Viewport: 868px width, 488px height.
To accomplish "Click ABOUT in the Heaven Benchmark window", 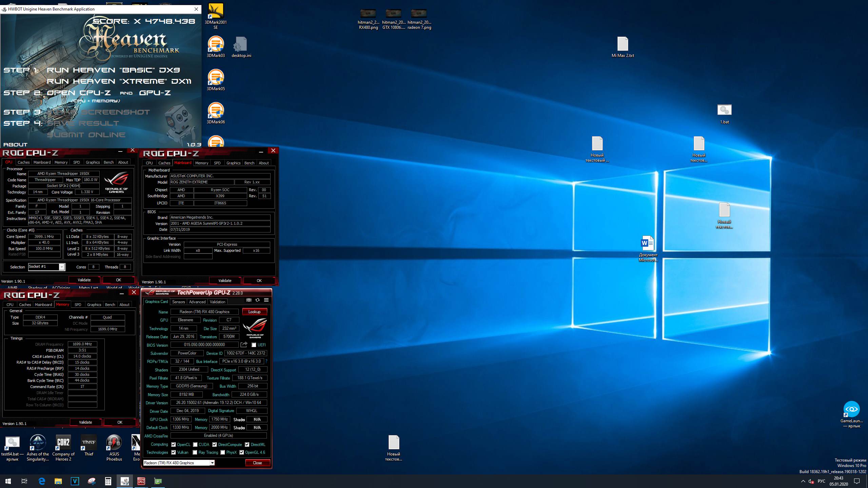I will tap(15, 144).
